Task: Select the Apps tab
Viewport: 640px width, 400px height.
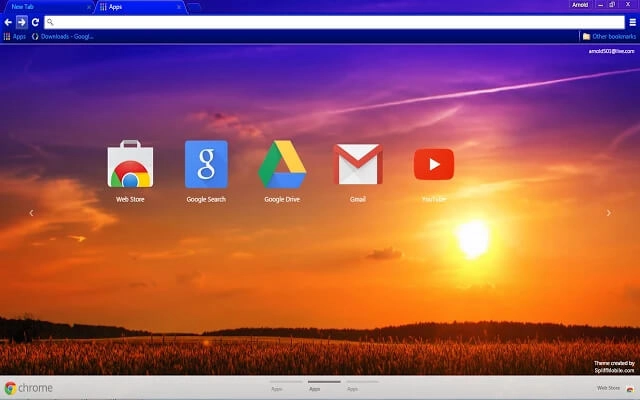Action: point(139,7)
